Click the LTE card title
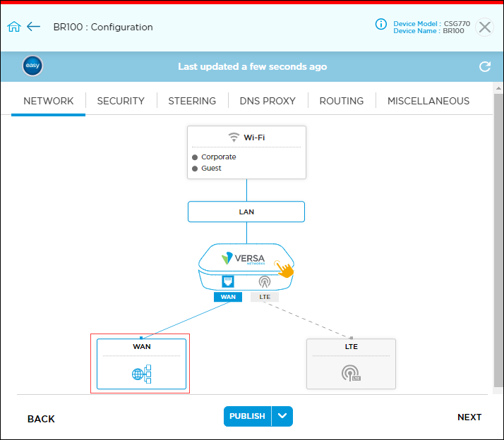 point(352,346)
